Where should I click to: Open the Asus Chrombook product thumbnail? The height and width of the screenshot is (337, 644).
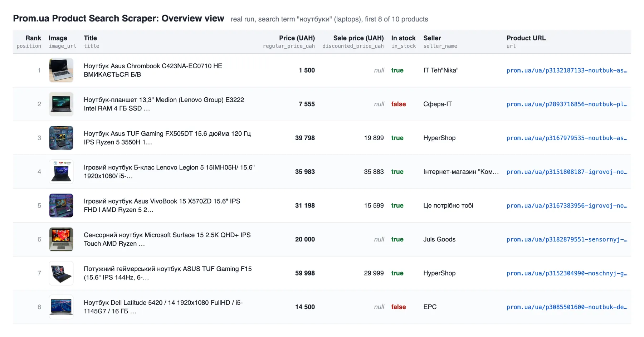click(61, 70)
